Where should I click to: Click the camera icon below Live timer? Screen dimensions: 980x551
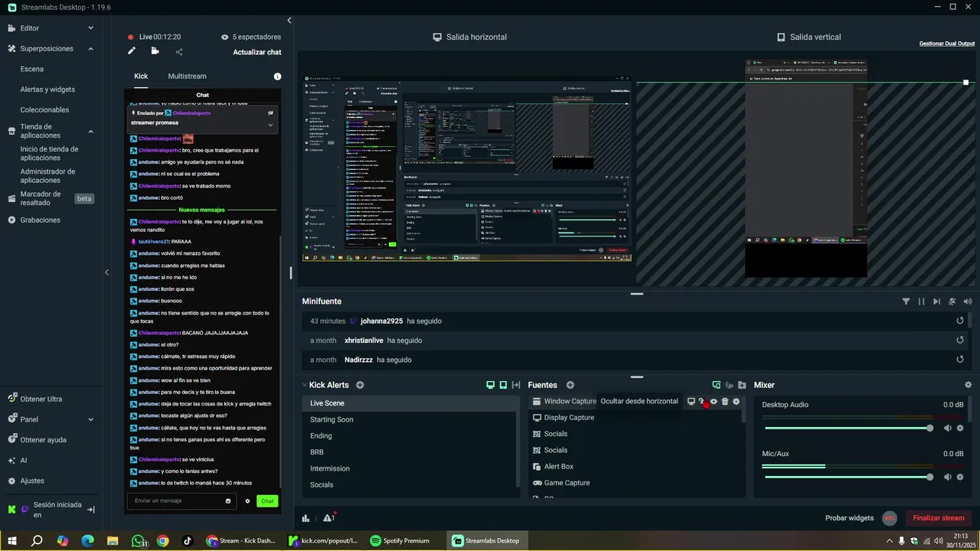[155, 51]
